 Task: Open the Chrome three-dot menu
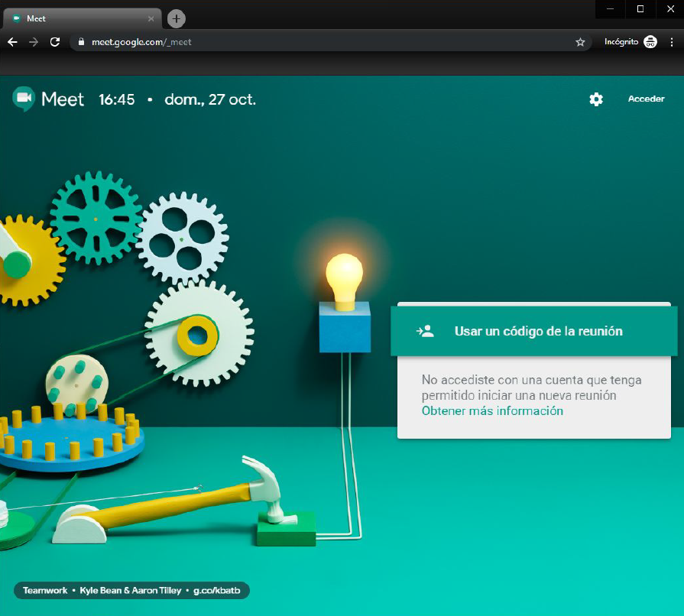pyautogui.click(x=672, y=42)
